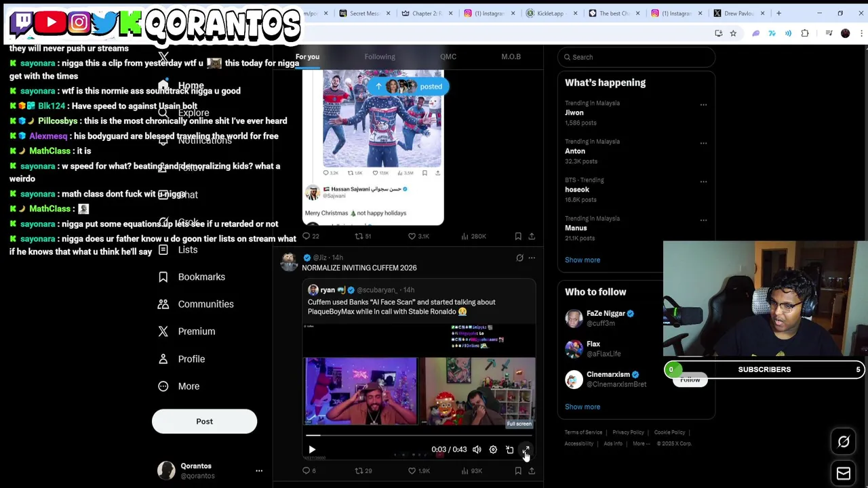Open more options on the @Jiz post
868x488 pixels.
pos(532,258)
